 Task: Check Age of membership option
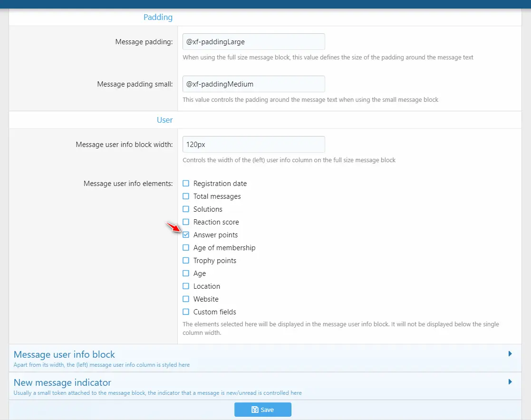[x=186, y=248]
